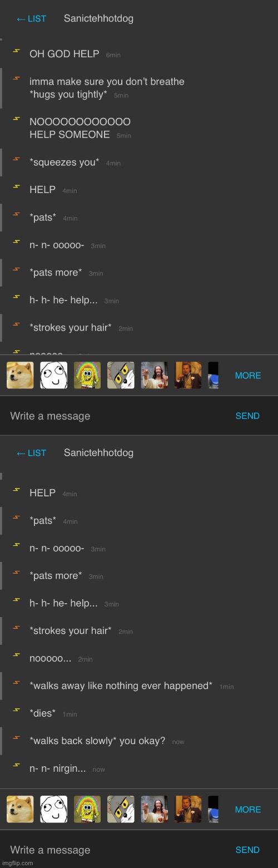Pick the Unsettled Tom meme in the lower bar
Image resolution: width=278 pixels, height=868 pixels.
click(x=121, y=809)
